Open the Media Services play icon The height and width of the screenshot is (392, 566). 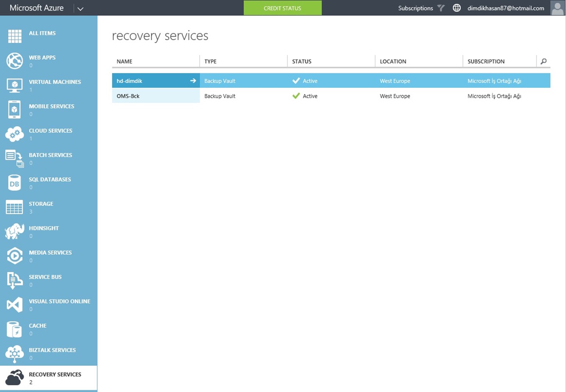click(15, 256)
